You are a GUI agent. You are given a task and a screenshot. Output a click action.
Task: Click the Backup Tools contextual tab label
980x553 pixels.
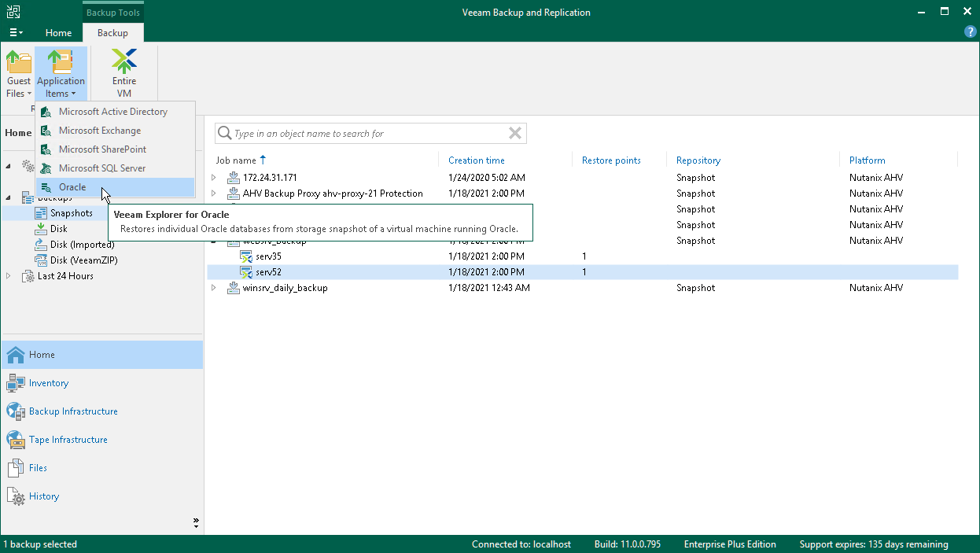[x=112, y=13]
